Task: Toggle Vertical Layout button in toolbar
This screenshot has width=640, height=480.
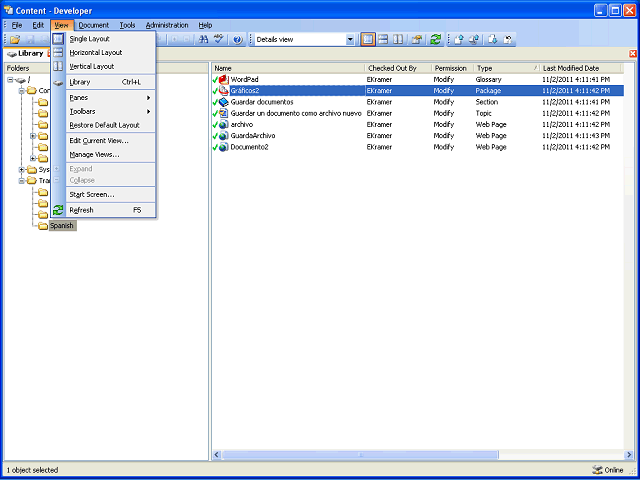Action: tap(398, 40)
